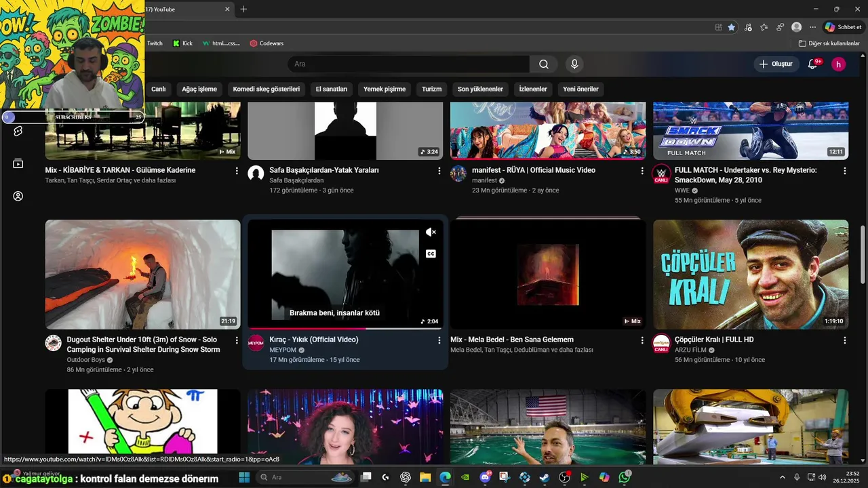This screenshot has width=868, height=488.
Task: Select the Ağaç işleme filter chip
Action: click(199, 89)
